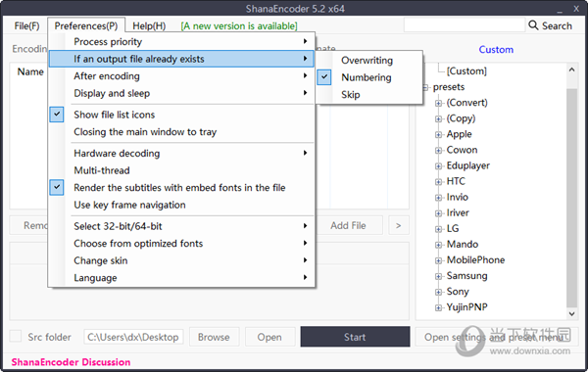588x372 pixels.
Task: Open Hardware decoding submenu
Action: point(182,154)
